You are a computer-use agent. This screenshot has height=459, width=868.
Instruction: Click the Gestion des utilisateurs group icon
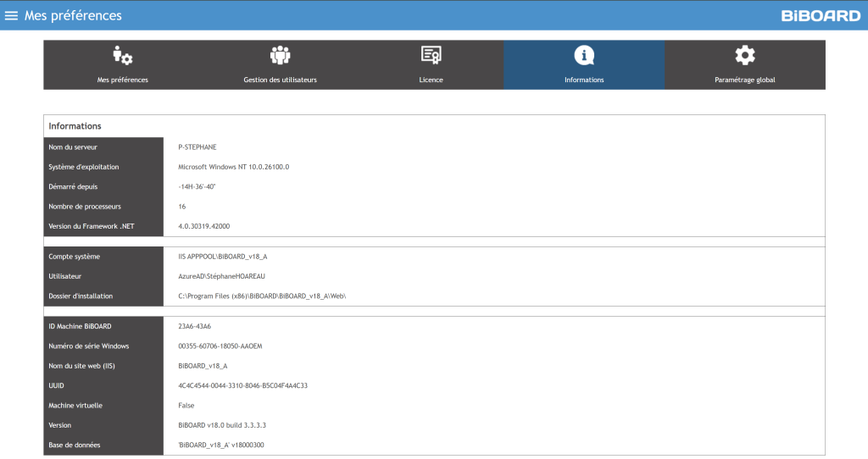click(280, 55)
